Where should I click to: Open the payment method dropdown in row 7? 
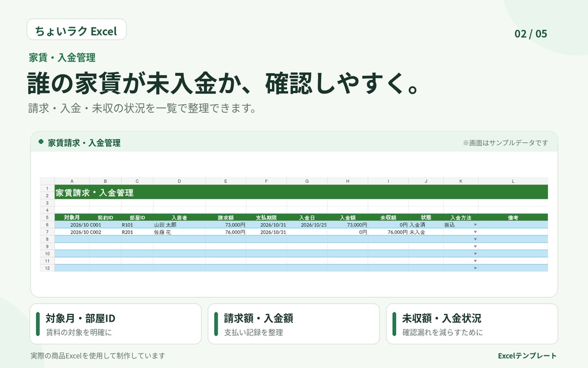coord(475,232)
